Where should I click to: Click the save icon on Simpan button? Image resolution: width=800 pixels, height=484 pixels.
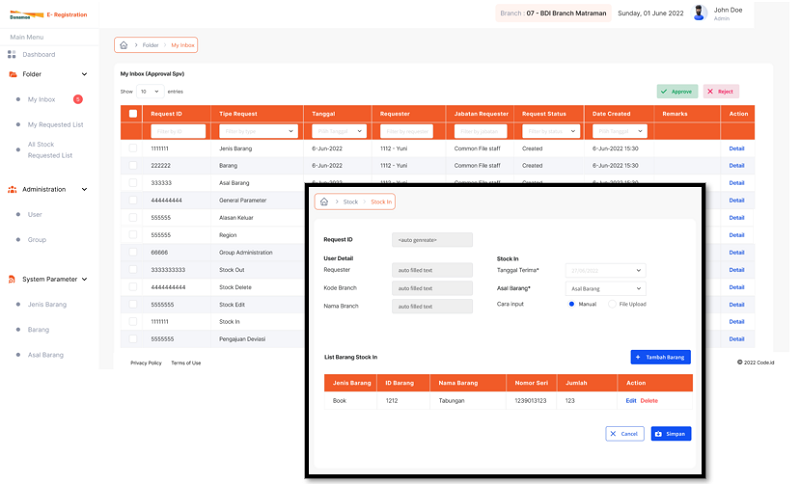(659, 434)
